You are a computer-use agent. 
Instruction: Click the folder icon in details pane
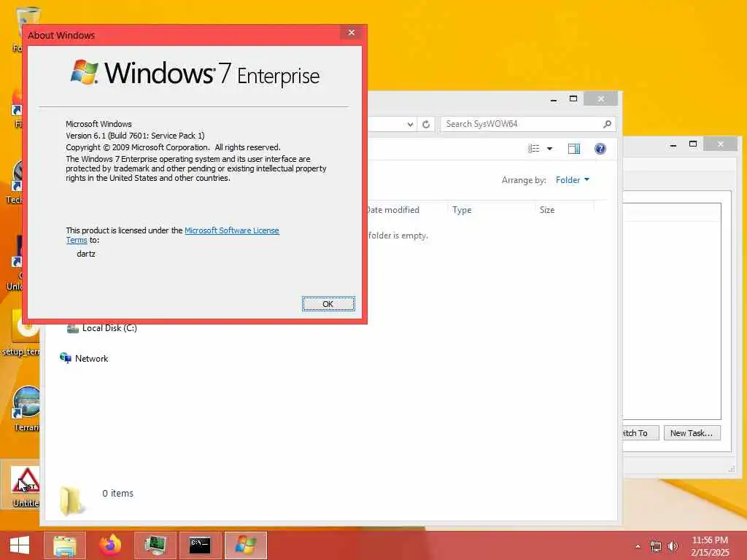click(71, 500)
